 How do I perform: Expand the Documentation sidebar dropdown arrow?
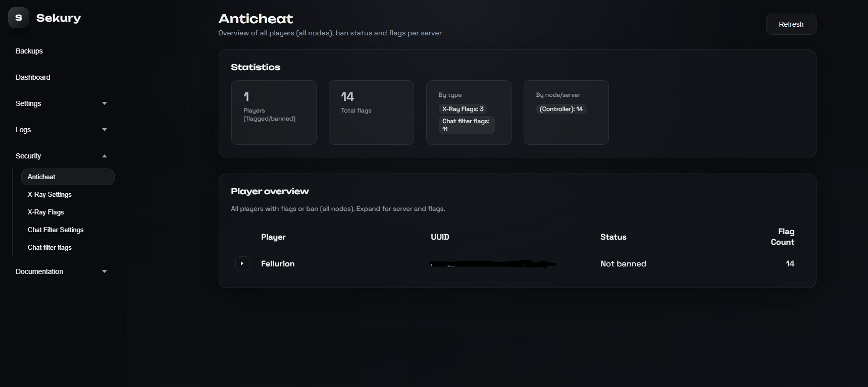[x=105, y=271]
